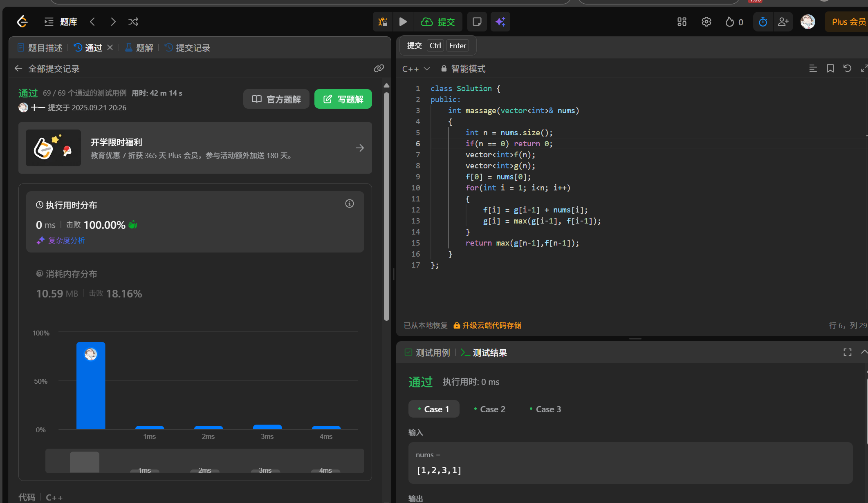Click the debug bug icon
The image size is (868, 503).
pyautogui.click(x=383, y=22)
